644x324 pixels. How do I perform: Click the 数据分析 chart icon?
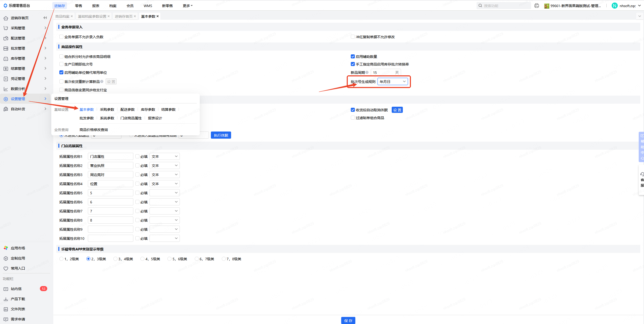coord(6,89)
